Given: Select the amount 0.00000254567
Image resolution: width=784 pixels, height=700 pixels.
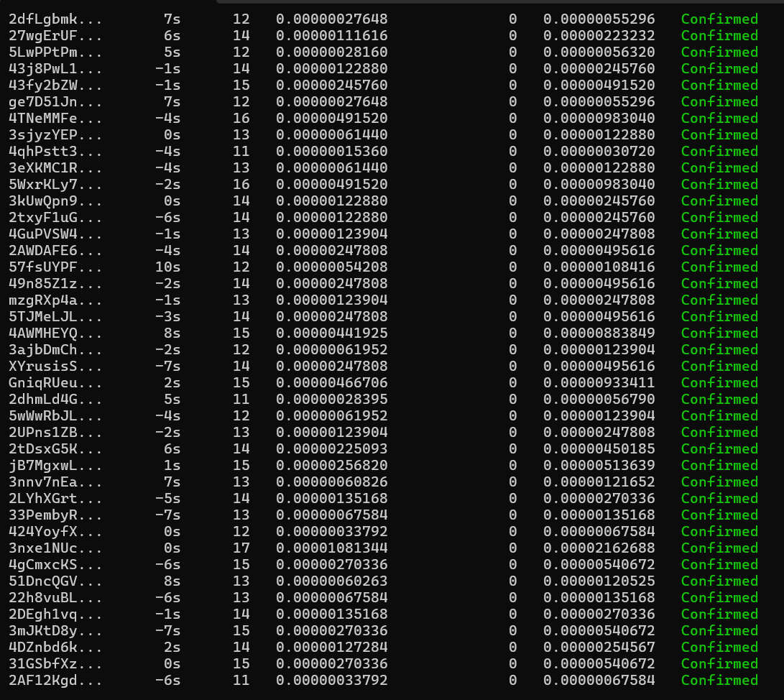Looking at the screenshot, I should (x=599, y=647).
